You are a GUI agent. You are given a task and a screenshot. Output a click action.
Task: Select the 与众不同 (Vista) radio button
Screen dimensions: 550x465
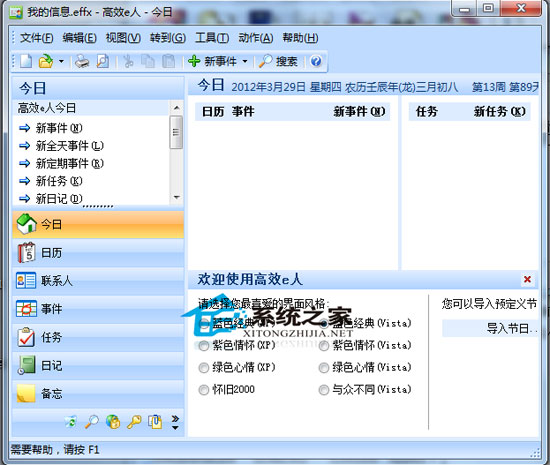pos(324,390)
